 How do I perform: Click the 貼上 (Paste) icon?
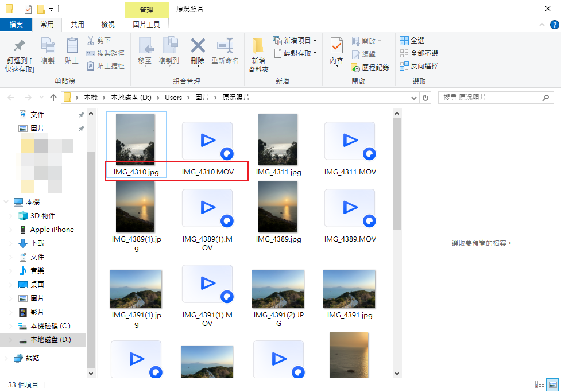(x=71, y=52)
